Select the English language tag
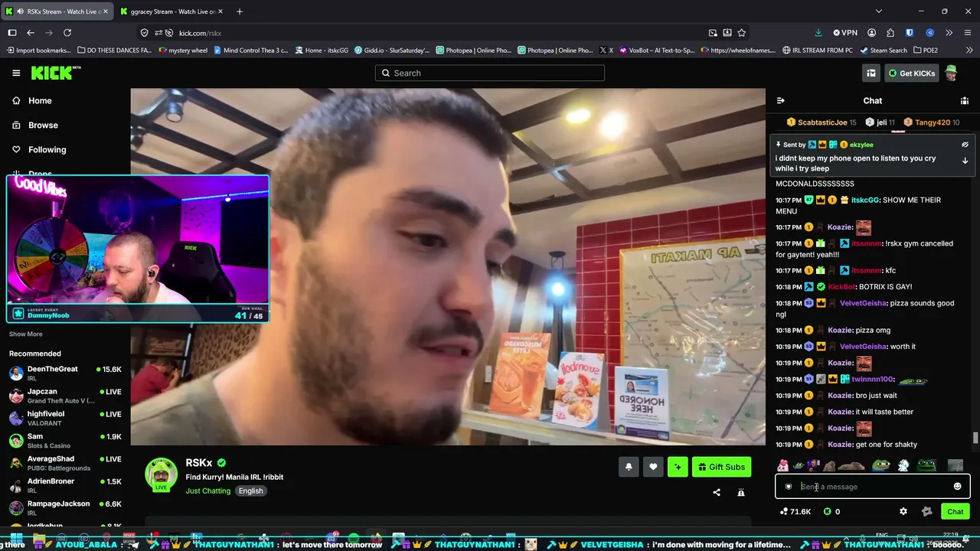 [x=250, y=491]
